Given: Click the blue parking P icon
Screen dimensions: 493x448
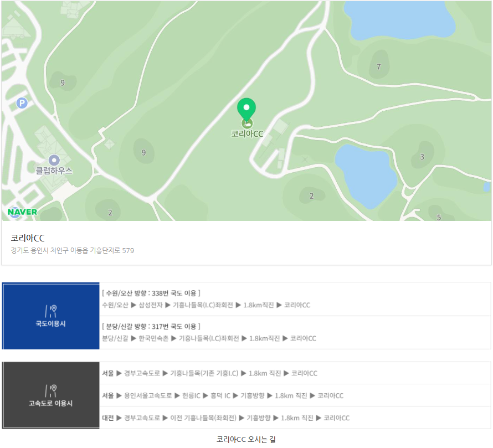Looking at the screenshot, I should pos(22,102).
